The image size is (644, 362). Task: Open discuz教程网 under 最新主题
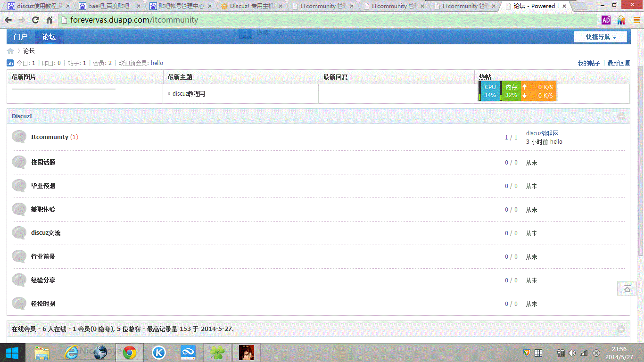189,94
